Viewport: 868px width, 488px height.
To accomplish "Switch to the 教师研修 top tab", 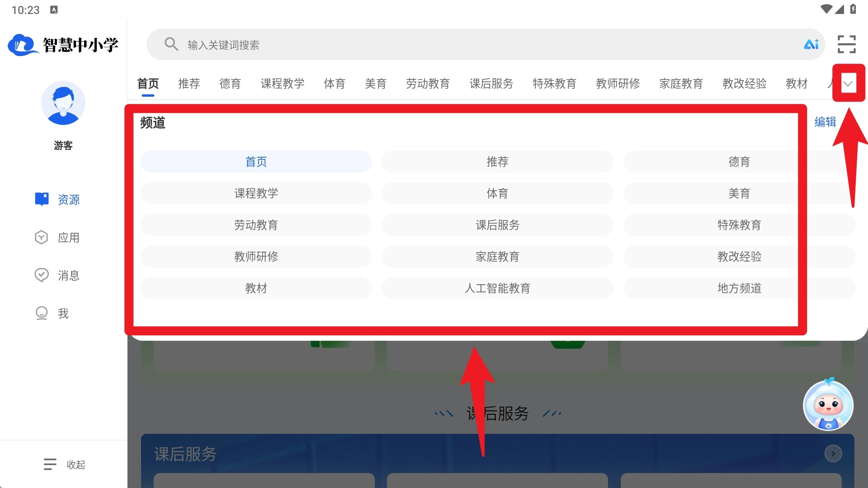I will point(618,84).
